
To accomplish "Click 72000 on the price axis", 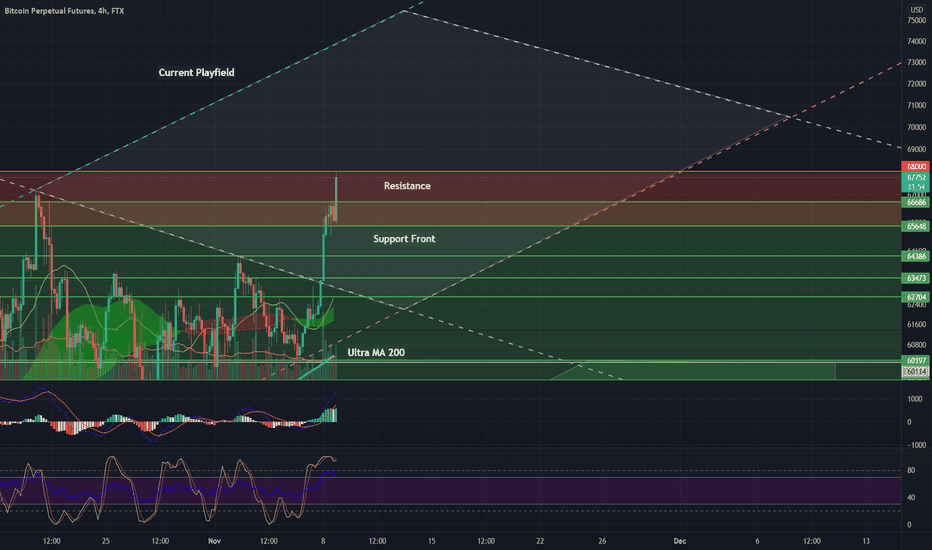I will [x=917, y=84].
